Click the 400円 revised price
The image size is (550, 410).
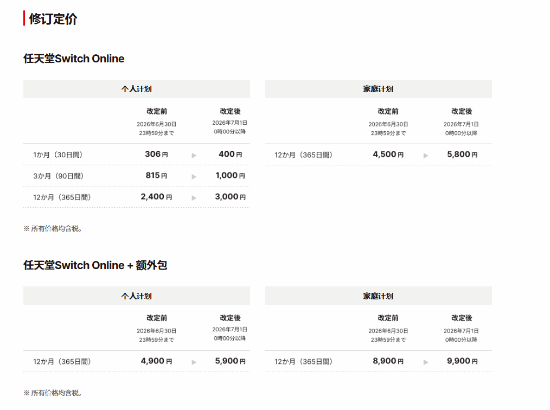click(x=230, y=154)
